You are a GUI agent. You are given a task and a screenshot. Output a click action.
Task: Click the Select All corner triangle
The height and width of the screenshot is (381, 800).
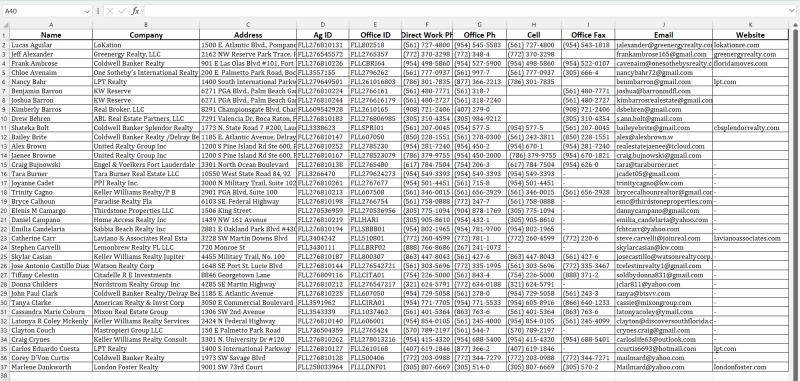[5, 24]
